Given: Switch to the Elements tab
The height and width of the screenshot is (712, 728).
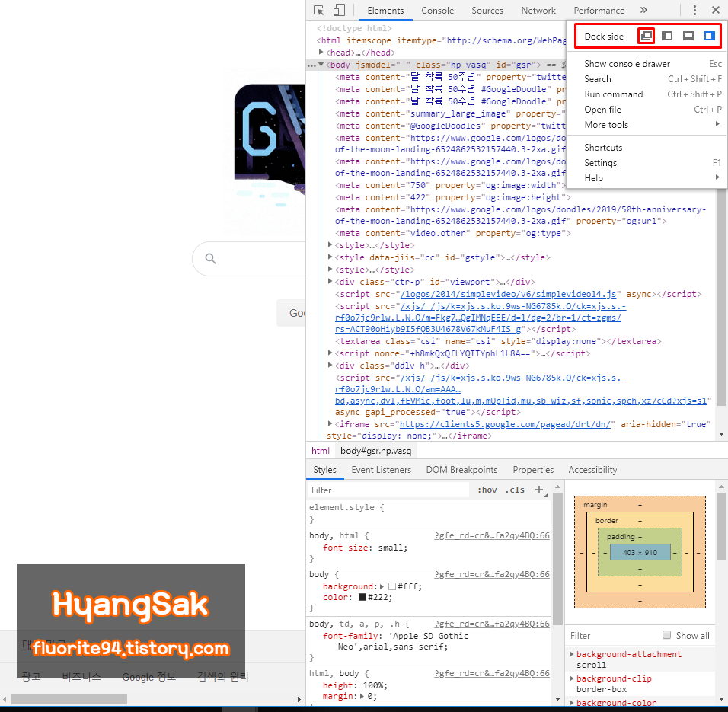Looking at the screenshot, I should point(385,10).
